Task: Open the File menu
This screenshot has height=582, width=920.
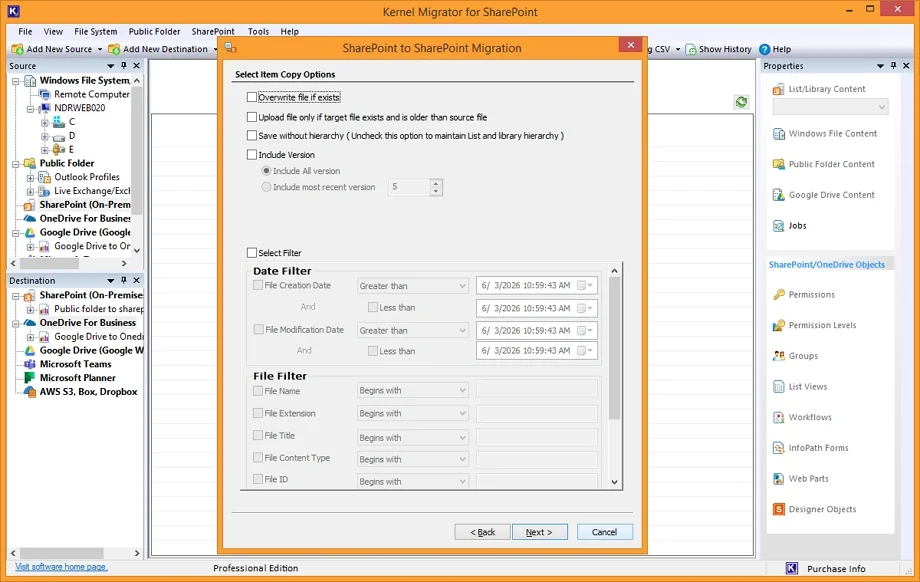Action: point(25,32)
